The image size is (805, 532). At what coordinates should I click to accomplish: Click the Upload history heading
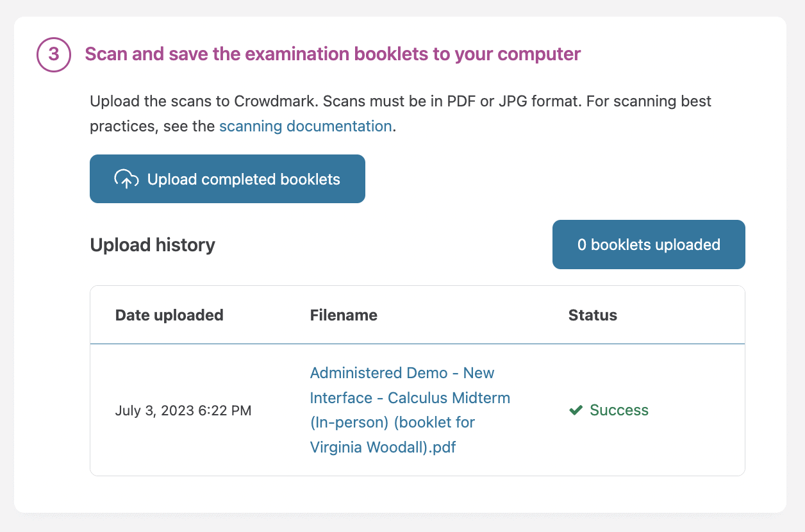(153, 245)
